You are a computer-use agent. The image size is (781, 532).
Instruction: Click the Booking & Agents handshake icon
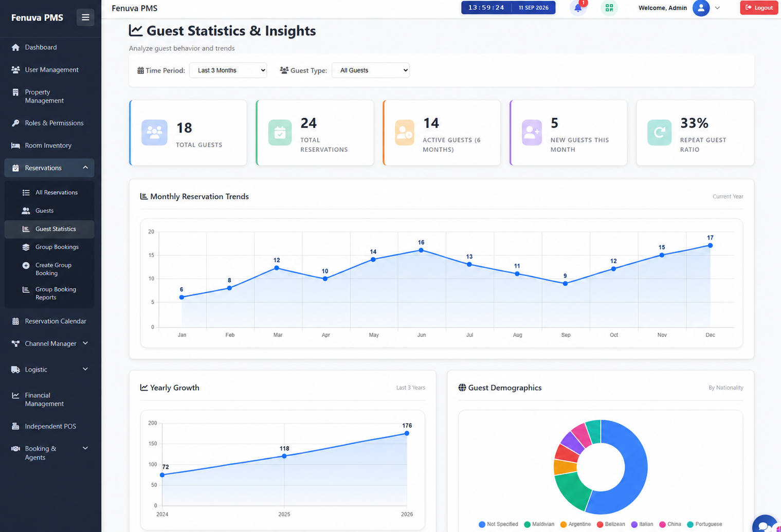15,449
